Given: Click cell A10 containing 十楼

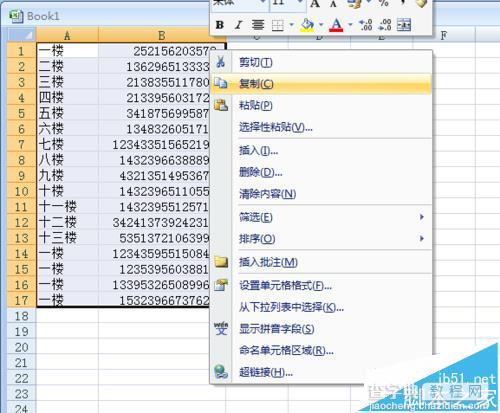Looking at the screenshot, I should (67, 191).
